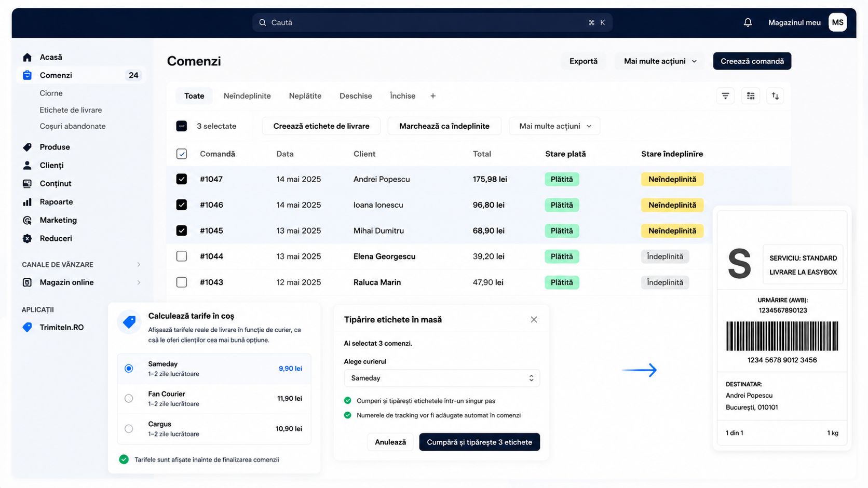The height and width of the screenshot is (488, 868).
Task: Click the Produse tag icon
Action: click(28, 147)
